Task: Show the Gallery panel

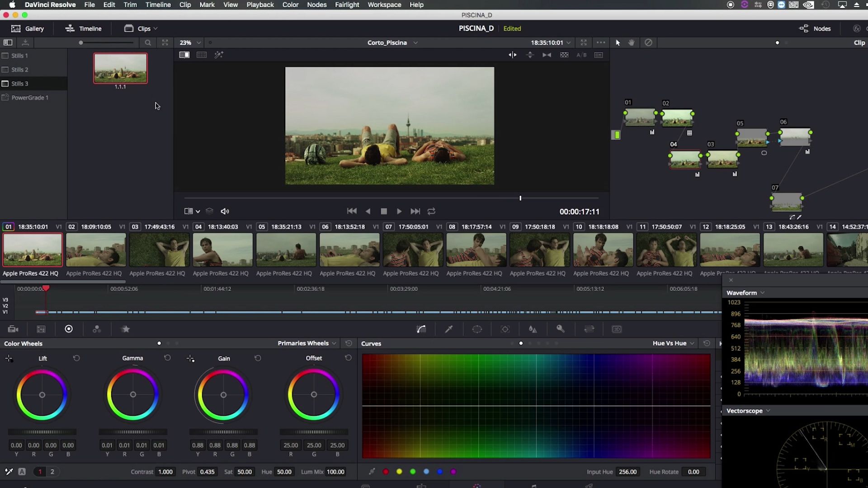Action: [x=28, y=28]
